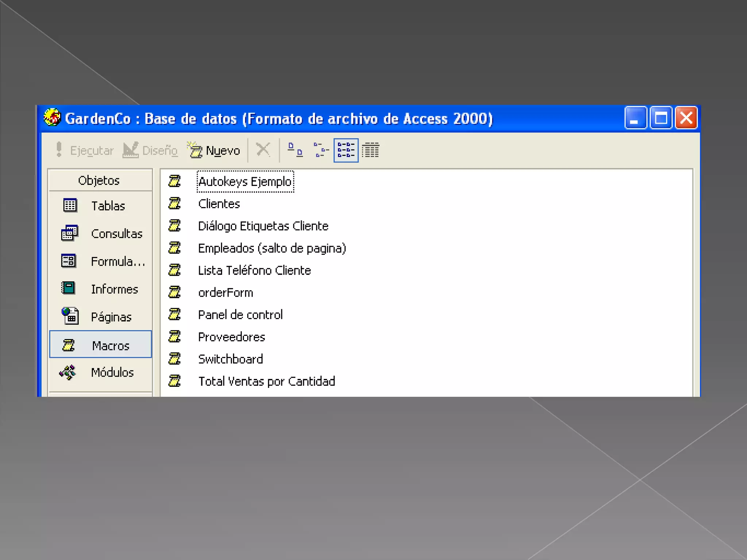
Task: Toggle the List view button
Action: [346, 150]
